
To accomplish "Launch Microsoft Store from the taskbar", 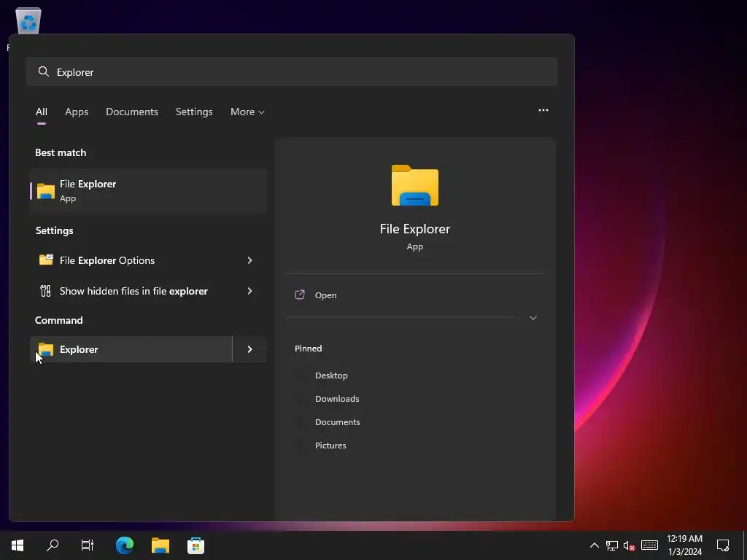I will pyautogui.click(x=196, y=545).
